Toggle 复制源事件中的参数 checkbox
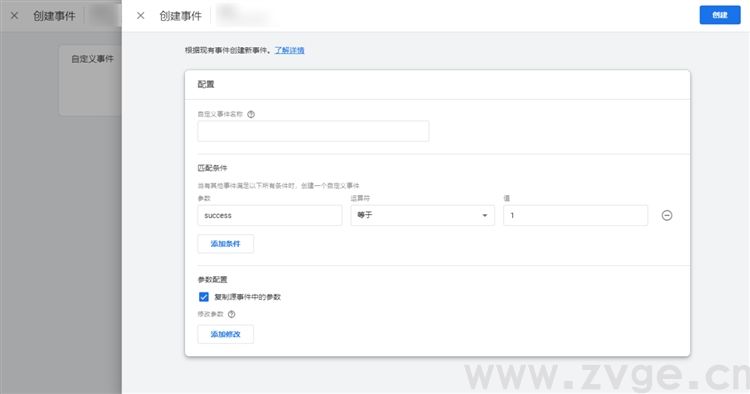This screenshot has width=750, height=394. pos(204,297)
